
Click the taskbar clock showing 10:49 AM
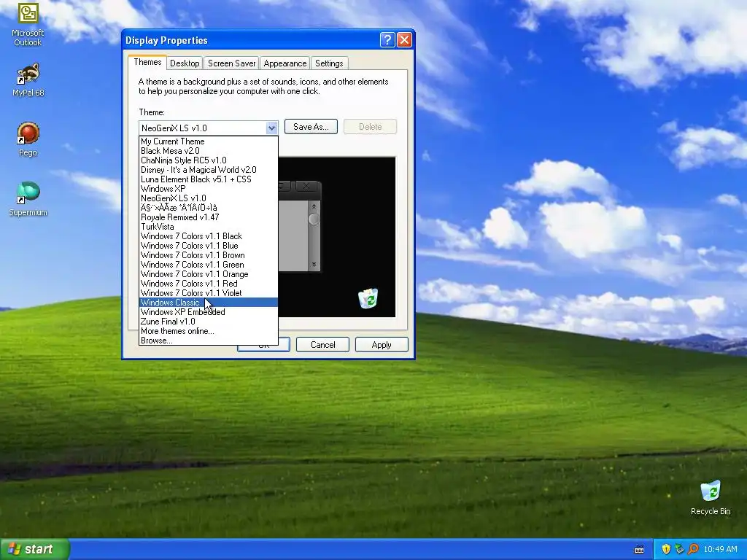click(720, 549)
